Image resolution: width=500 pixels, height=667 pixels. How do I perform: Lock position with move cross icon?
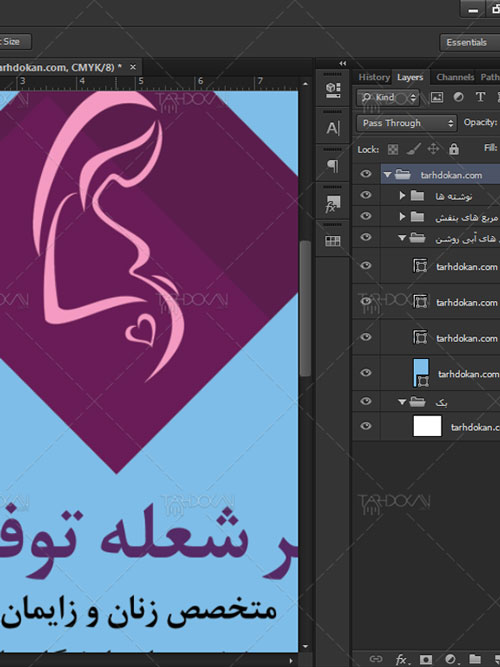tap(433, 149)
